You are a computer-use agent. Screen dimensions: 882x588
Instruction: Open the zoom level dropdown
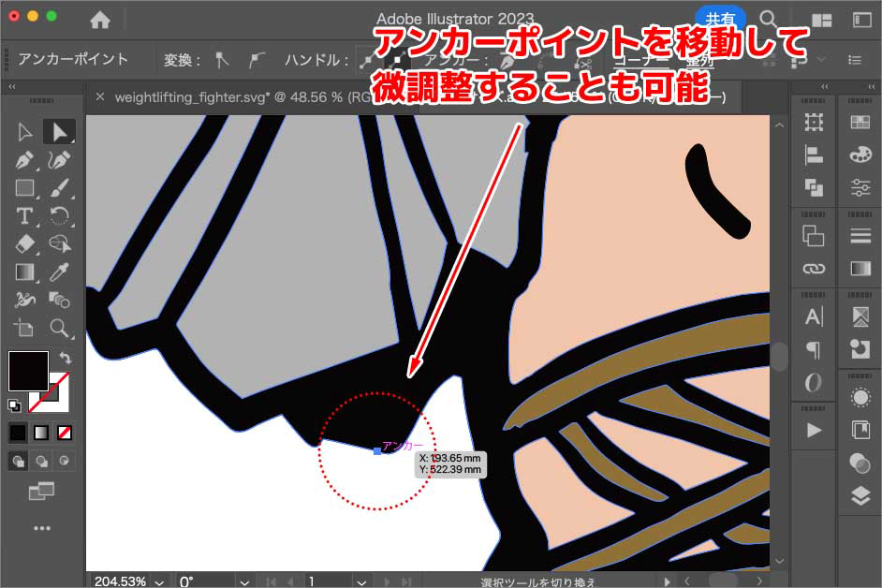(x=159, y=581)
